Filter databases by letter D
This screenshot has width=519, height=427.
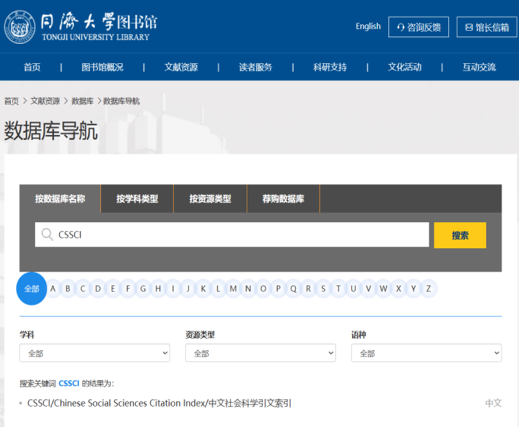[98, 289]
